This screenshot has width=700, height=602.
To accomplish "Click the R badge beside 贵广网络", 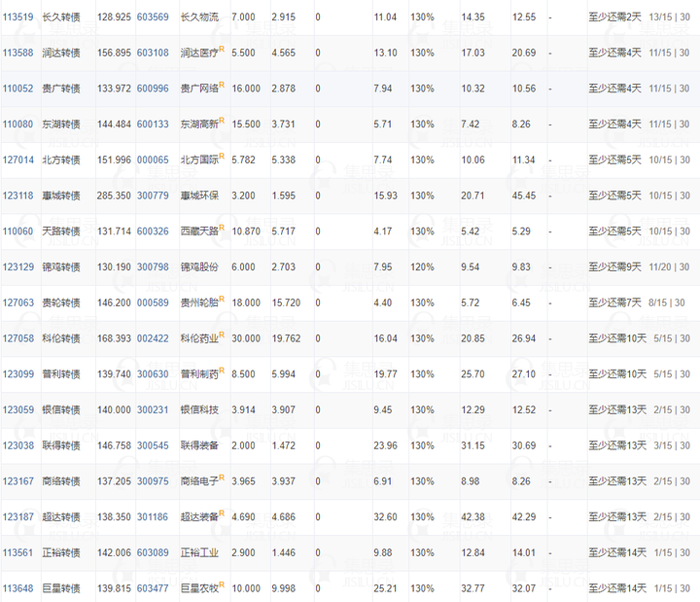I will coord(222,85).
